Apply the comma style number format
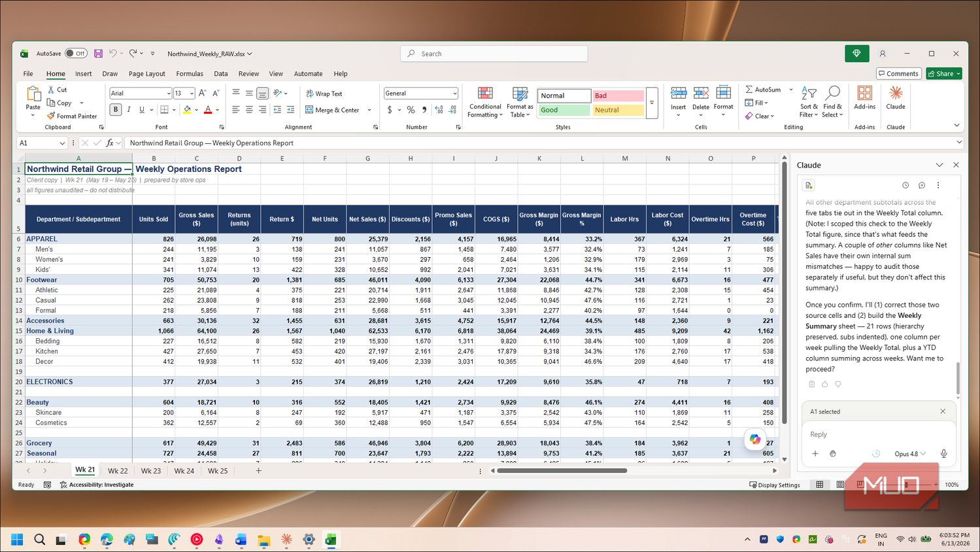This screenshot has width=980, height=552. click(424, 110)
